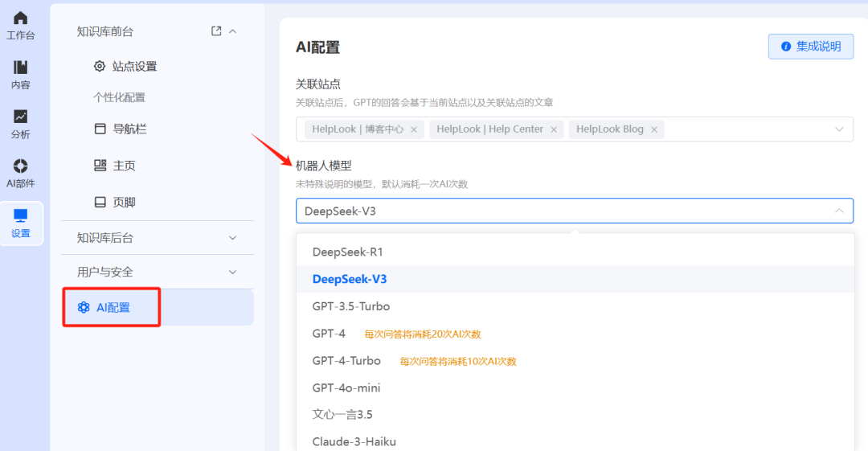The width and height of the screenshot is (868, 451).
Task: Click the 页脚 footer icon
Action: (x=100, y=202)
